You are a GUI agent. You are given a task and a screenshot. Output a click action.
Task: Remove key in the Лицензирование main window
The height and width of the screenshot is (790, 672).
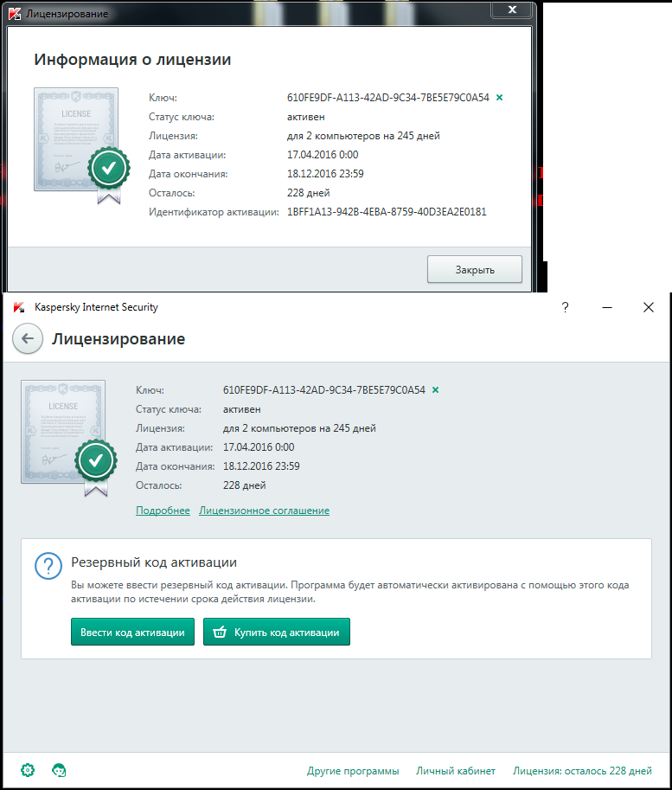[x=436, y=390]
